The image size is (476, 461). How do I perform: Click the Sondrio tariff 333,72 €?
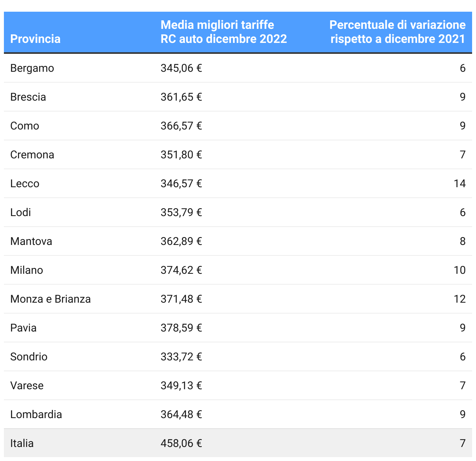[181, 357]
